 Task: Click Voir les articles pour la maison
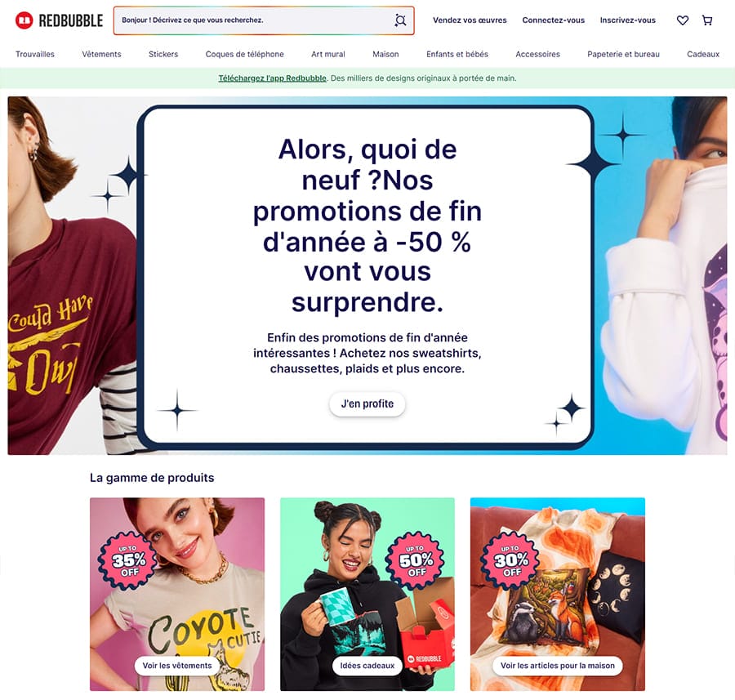[557, 666]
